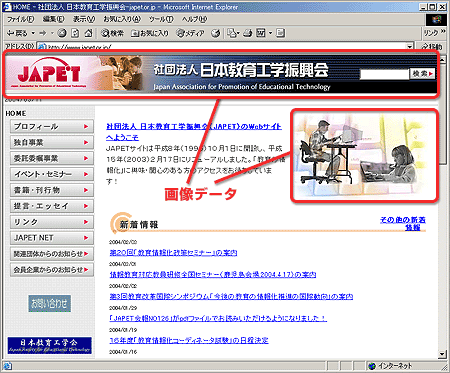
Task: Click the 検索 button in the JAPET banner
Action: pyautogui.click(x=422, y=74)
